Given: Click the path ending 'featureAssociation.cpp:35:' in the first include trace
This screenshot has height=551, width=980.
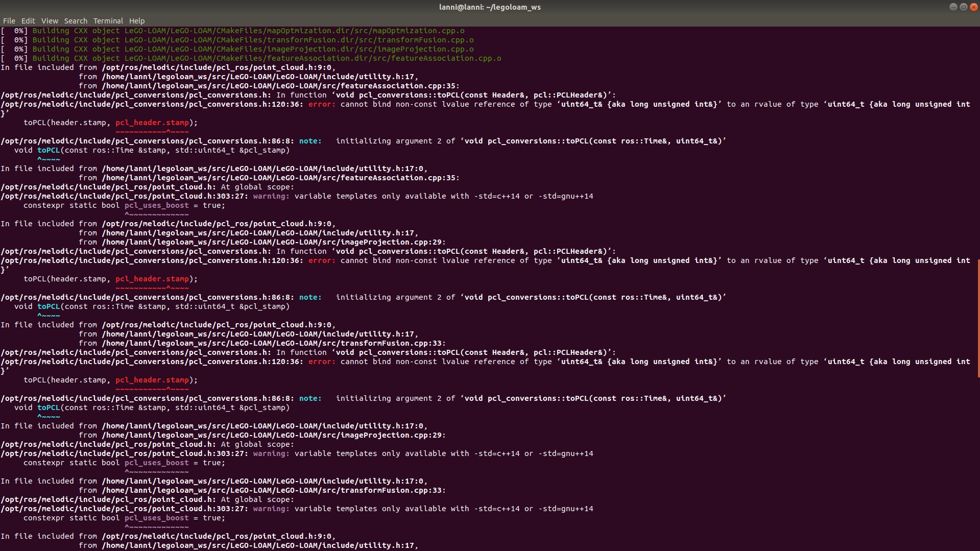Looking at the screenshot, I should (x=280, y=86).
